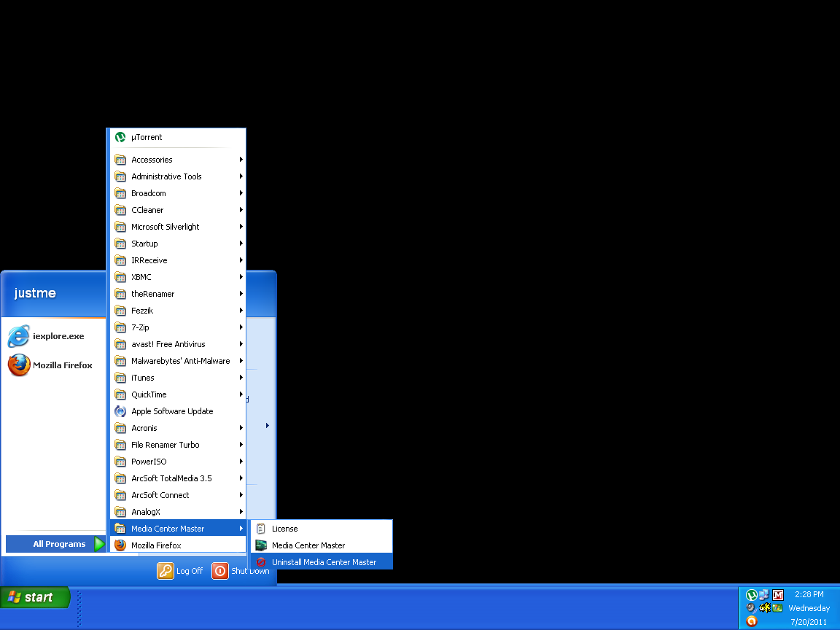Viewport: 840px width, 630px height.
Task: Click the green start button
Action: pyautogui.click(x=35, y=597)
